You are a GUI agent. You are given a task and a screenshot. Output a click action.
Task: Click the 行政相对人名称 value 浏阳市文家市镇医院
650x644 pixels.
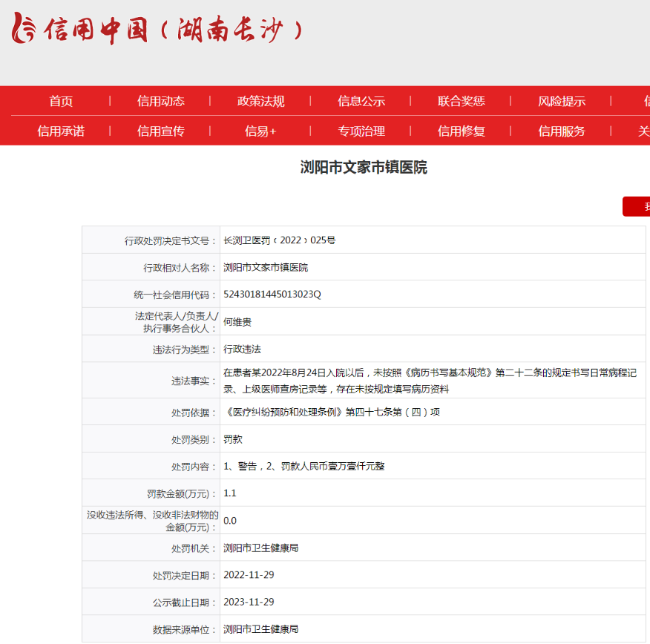[266, 268]
